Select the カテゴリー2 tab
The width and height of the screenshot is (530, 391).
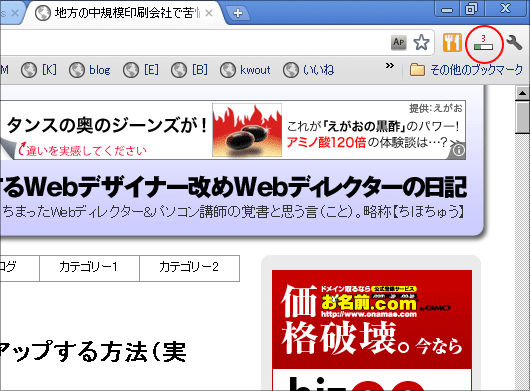[190, 268]
